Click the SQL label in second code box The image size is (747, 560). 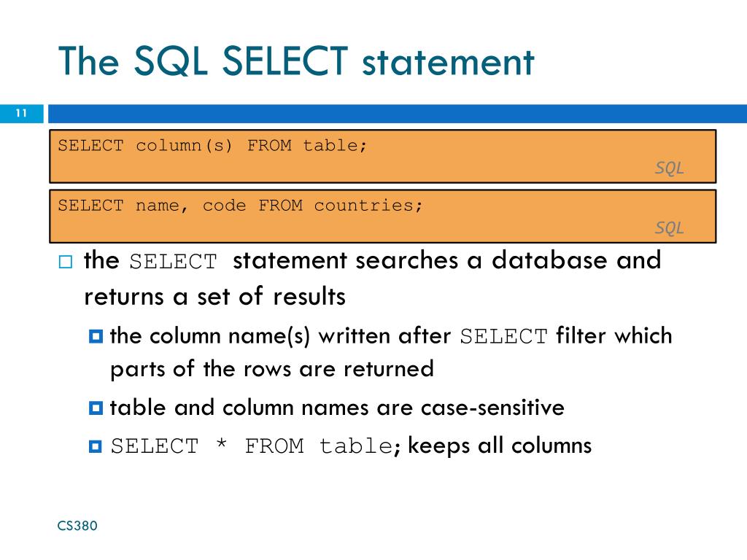(669, 228)
